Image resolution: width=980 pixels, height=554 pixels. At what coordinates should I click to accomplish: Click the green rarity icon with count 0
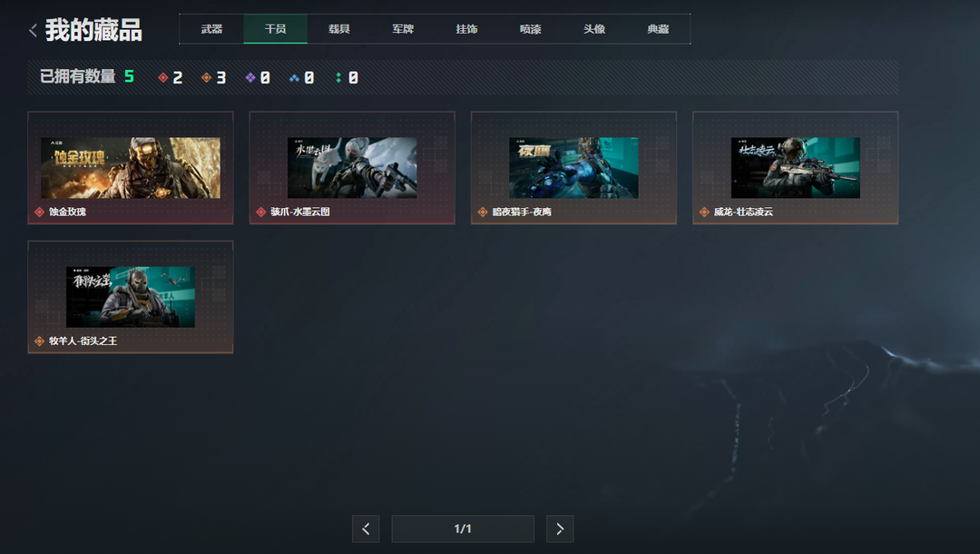pyautogui.click(x=338, y=77)
